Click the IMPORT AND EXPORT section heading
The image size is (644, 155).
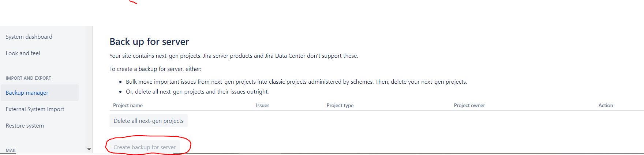pos(28,78)
